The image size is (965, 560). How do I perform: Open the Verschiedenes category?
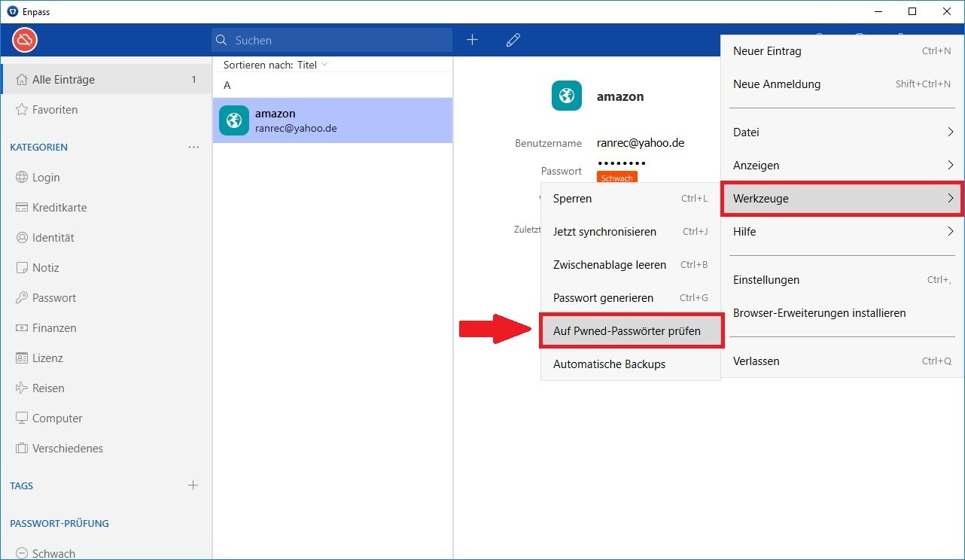tap(106, 448)
